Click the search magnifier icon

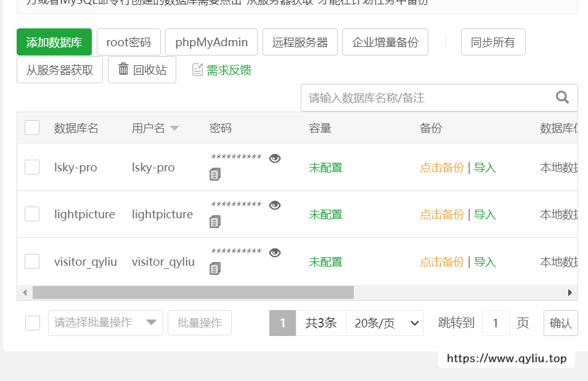coord(562,97)
